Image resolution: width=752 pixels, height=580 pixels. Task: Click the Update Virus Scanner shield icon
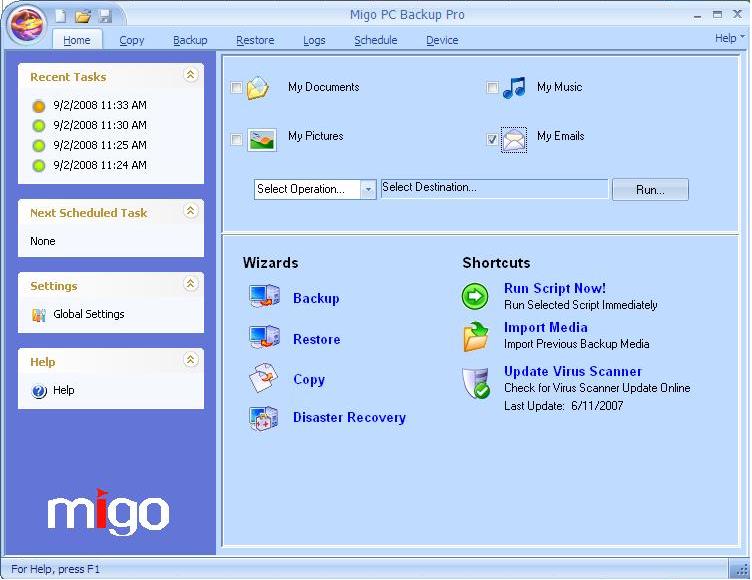pyautogui.click(x=476, y=383)
